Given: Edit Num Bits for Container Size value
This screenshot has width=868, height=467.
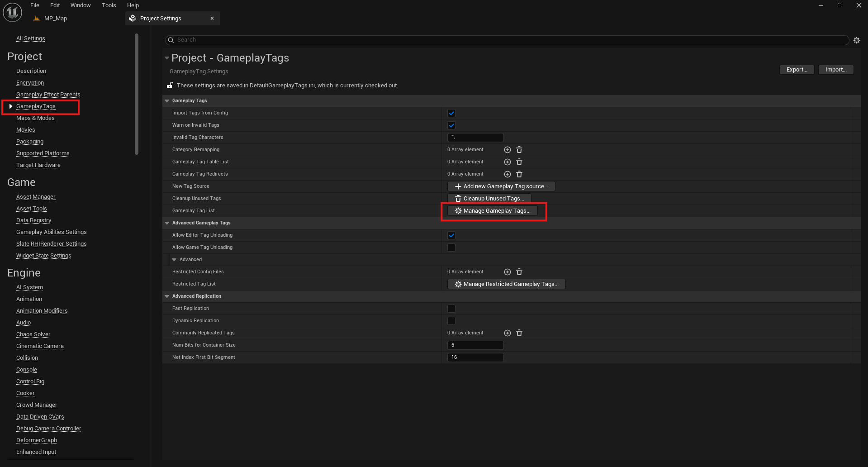Looking at the screenshot, I should (475, 345).
